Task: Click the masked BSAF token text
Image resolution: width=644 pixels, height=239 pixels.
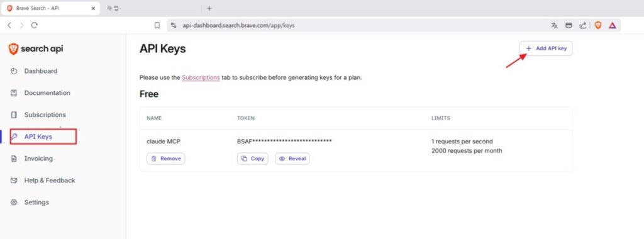Action: tap(284, 142)
